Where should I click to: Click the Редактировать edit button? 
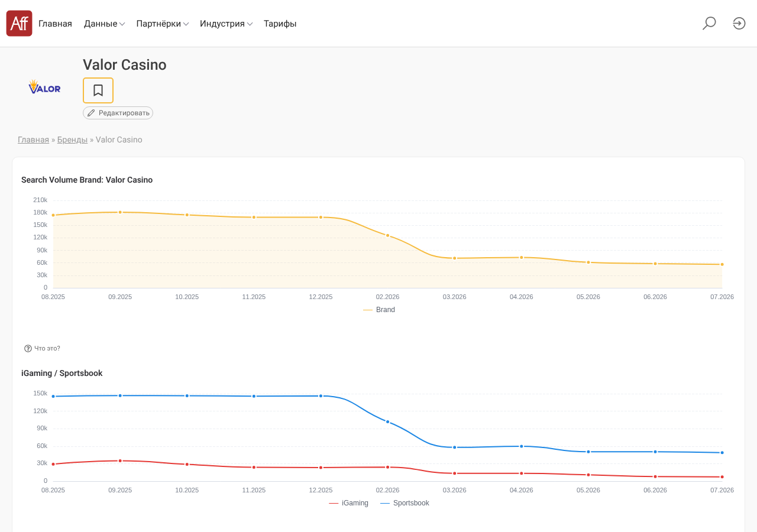click(x=118, y=113)
